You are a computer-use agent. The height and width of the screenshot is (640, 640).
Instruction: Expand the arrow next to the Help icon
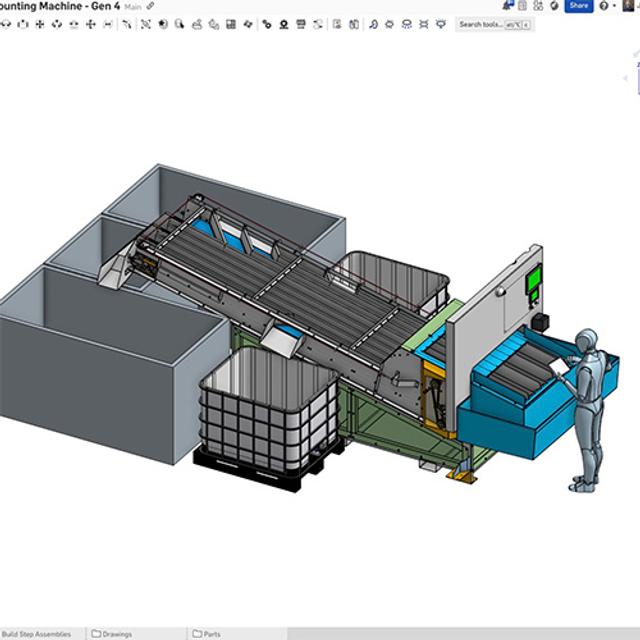click(x=613, y=6)
